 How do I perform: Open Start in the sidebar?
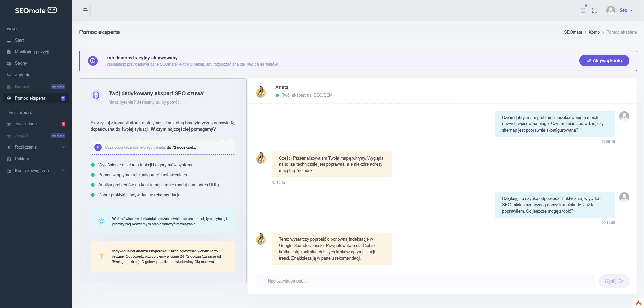pyautogui.click(x=19, y=40)
